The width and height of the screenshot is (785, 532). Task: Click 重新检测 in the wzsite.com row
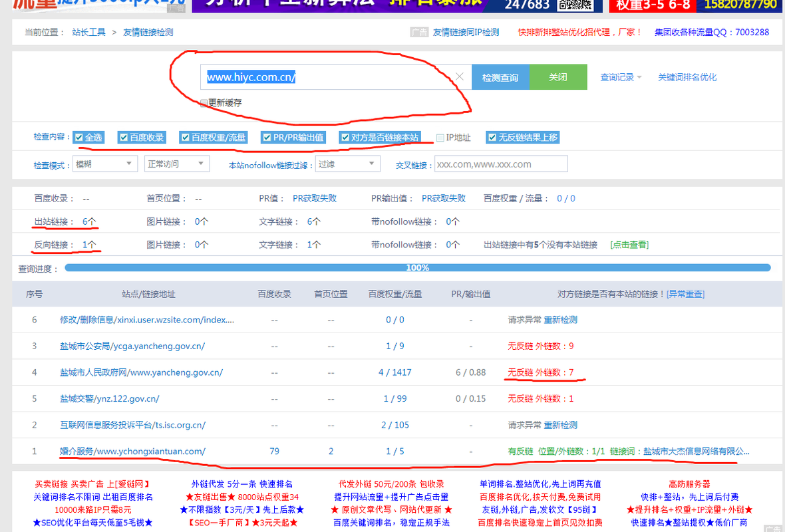click(x=560, y=320)
